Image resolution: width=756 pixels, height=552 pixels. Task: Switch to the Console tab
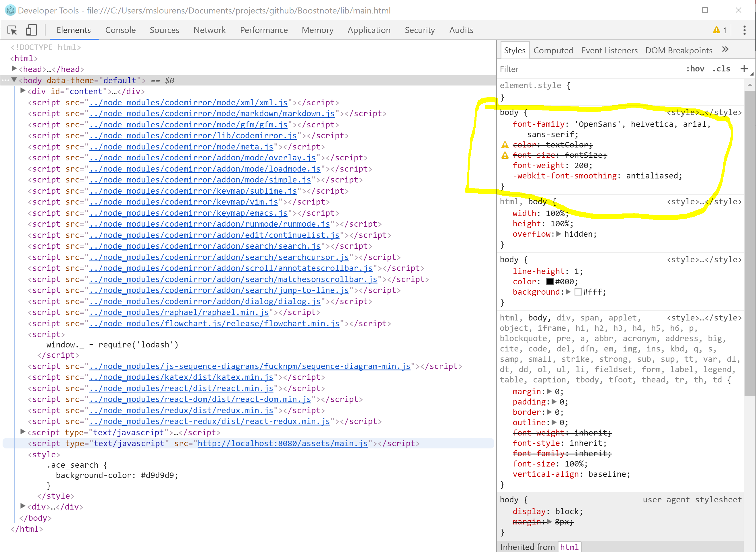coord(120,30)
